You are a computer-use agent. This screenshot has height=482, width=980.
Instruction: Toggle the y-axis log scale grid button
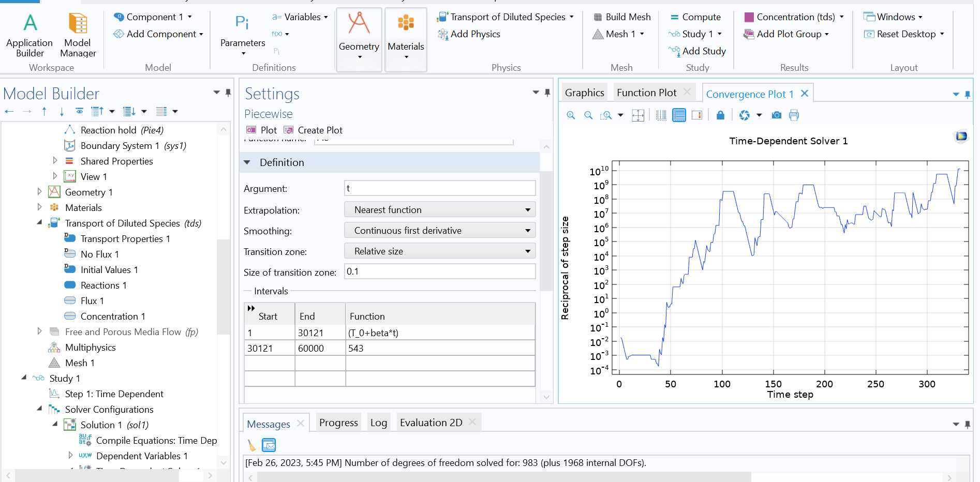[x=679, y=115]
